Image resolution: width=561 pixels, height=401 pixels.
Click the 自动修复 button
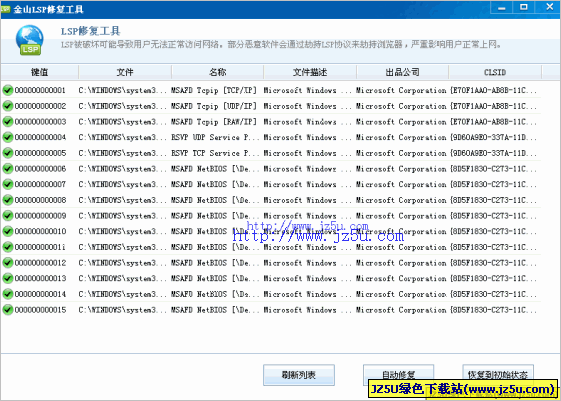(x=398, y=375)
